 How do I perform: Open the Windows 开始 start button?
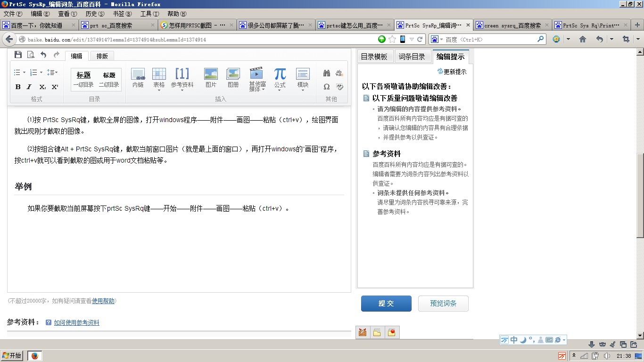tap(12, 356)
